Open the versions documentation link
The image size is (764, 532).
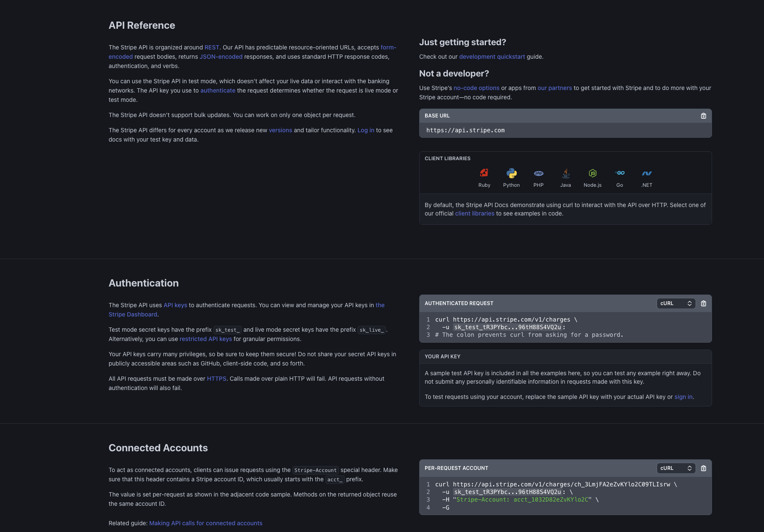pos(280,130)
